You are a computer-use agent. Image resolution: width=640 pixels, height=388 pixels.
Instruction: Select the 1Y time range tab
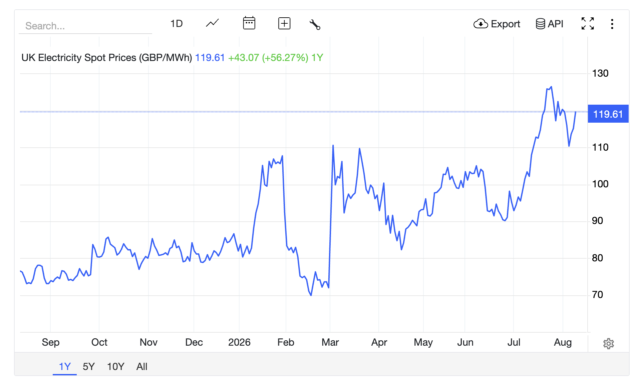[64, 366]
